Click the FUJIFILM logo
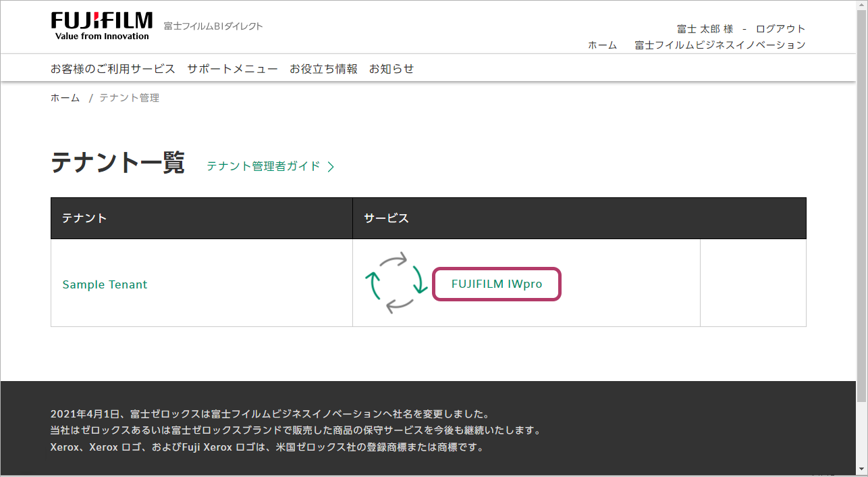Screen dimensions: 868x477 (101, 26)
